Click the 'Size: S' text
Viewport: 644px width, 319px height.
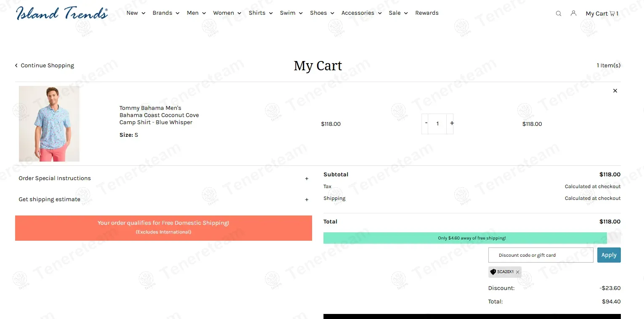point(129,135)
